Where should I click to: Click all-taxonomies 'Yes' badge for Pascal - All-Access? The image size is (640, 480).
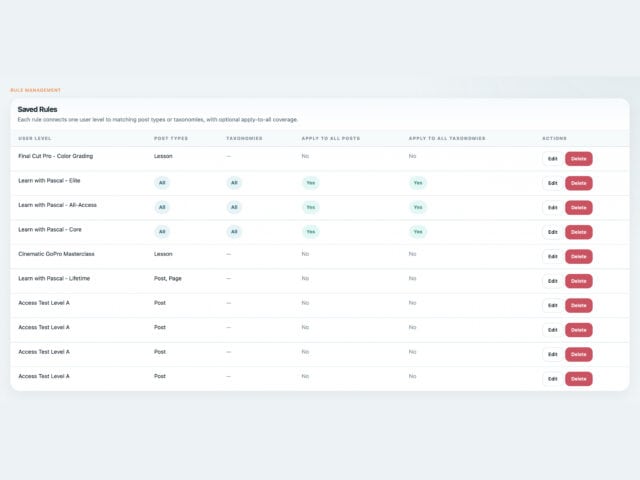point(418,207)
